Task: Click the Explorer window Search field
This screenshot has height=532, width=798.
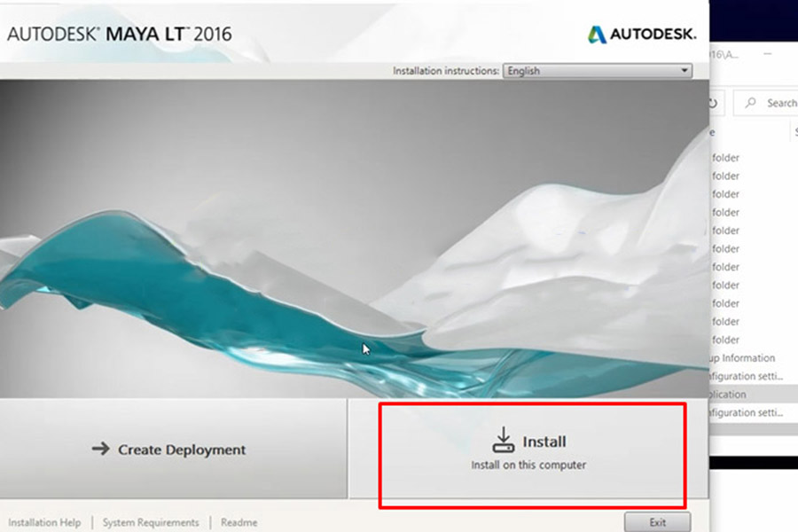Action: pyautogui.click(x=766, y=103)
